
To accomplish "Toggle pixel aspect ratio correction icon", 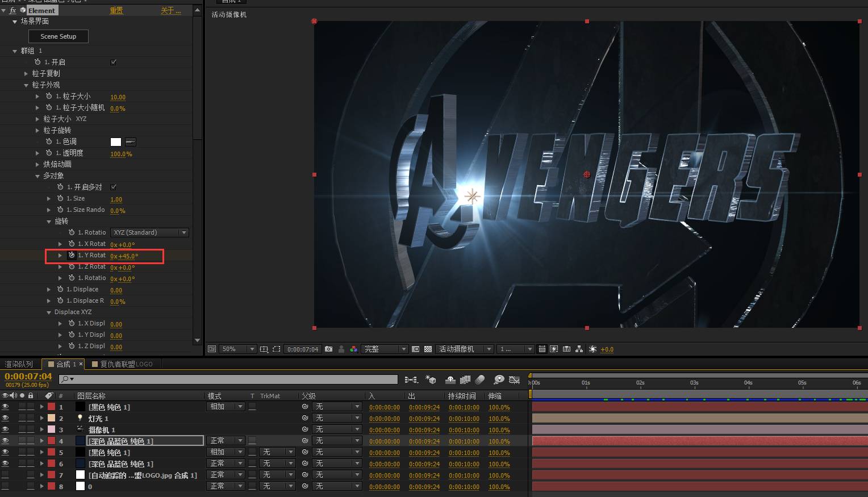I will [542, 349].
